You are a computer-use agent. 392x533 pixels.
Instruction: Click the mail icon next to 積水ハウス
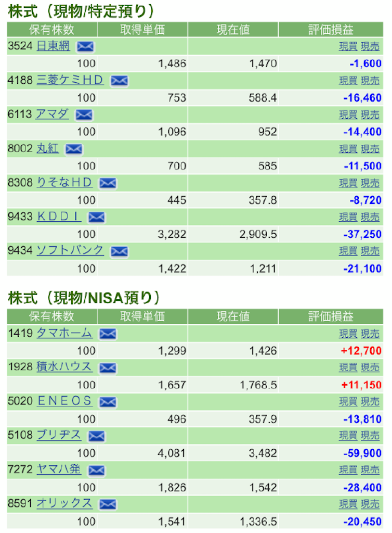108,368
